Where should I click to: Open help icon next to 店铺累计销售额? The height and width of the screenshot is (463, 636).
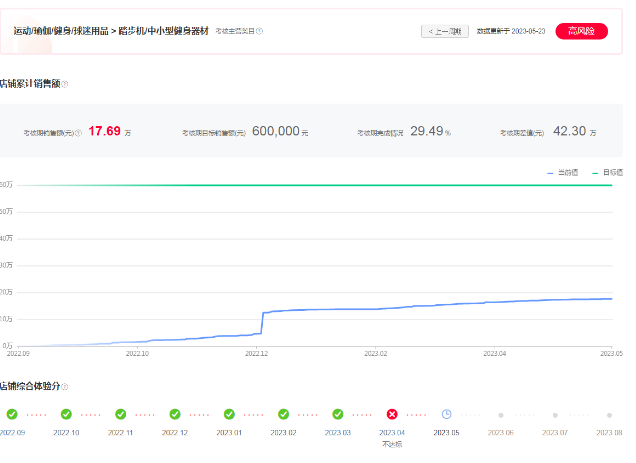[x=64, y=84]
